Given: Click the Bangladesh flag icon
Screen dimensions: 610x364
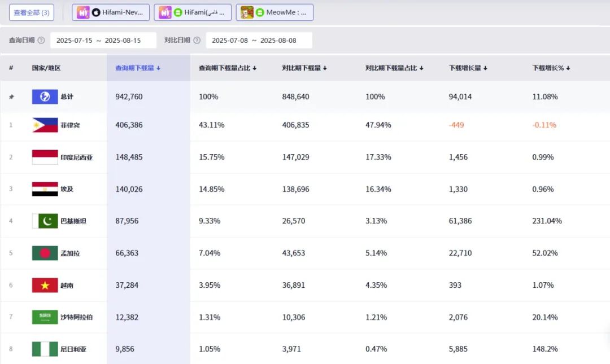Looking at the screenshot, I should click(45, 253).
